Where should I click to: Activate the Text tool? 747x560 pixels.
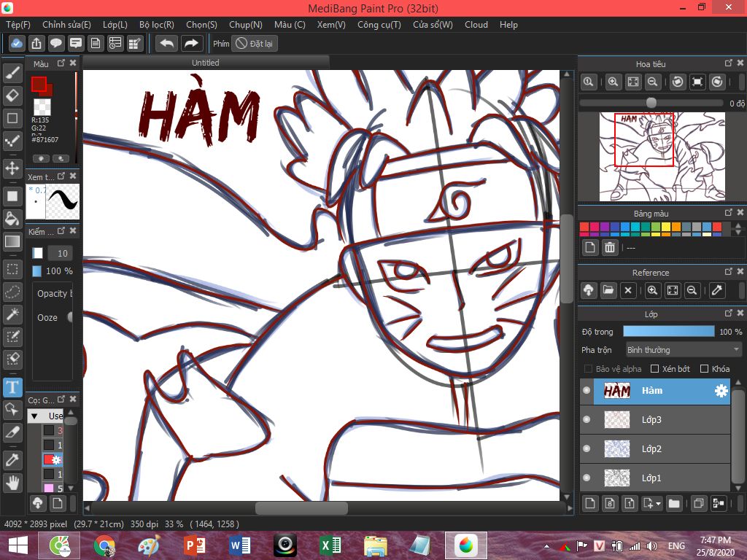pos(13,387)
